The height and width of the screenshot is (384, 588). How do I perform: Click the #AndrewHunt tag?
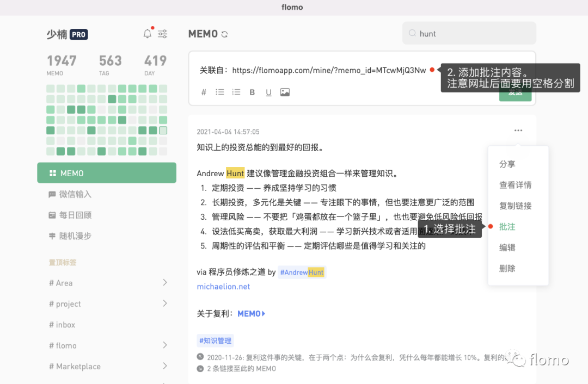point(302,272)
